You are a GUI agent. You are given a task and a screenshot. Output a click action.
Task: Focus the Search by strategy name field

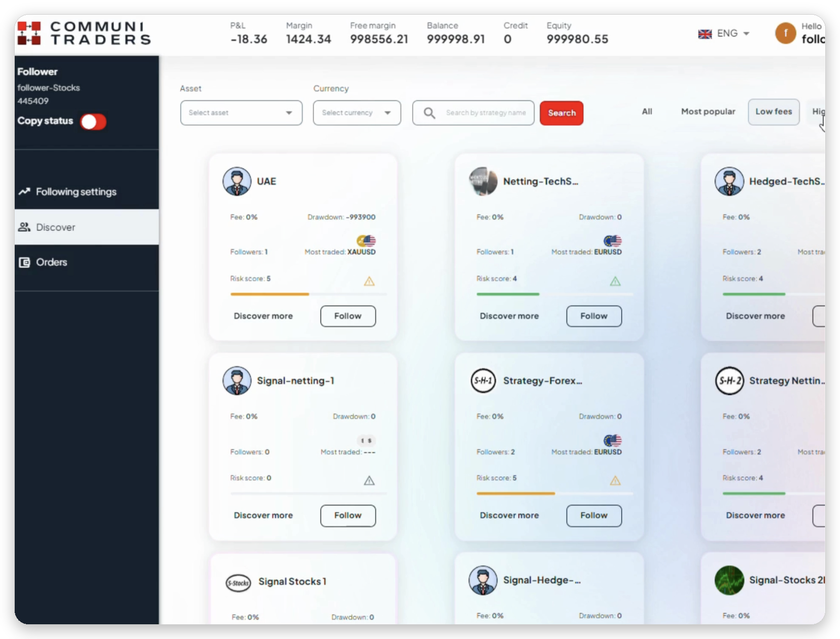[x=473, y=113]
